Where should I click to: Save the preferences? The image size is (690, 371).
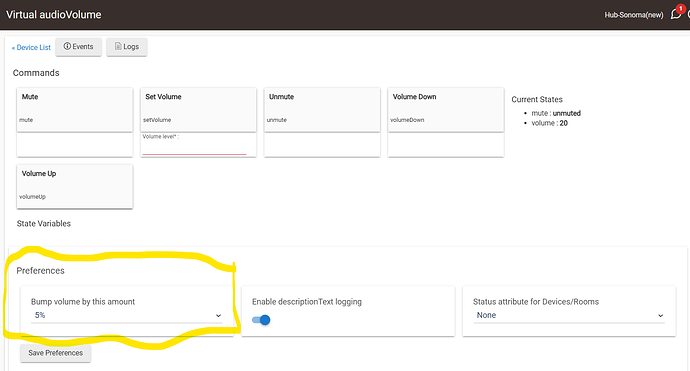[55, 353]
